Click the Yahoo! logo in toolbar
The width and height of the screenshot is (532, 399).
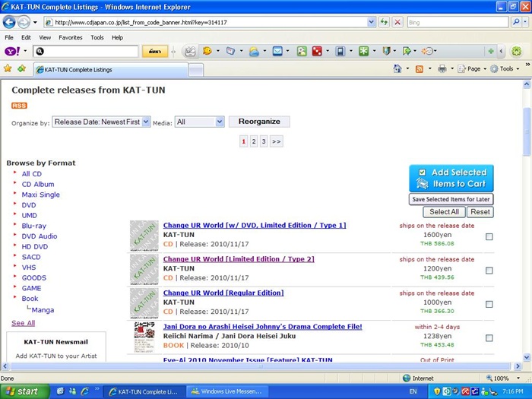click(x=12, y=51)
